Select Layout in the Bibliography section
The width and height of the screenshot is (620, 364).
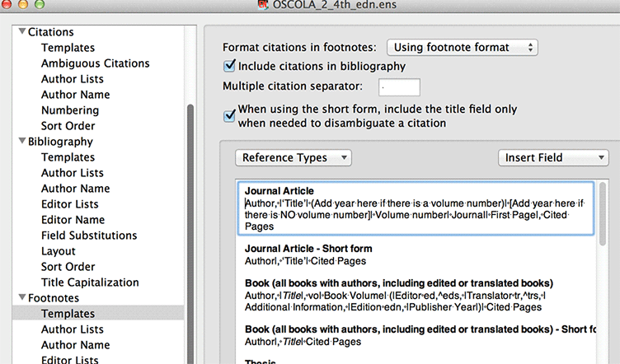coord(58,251)
